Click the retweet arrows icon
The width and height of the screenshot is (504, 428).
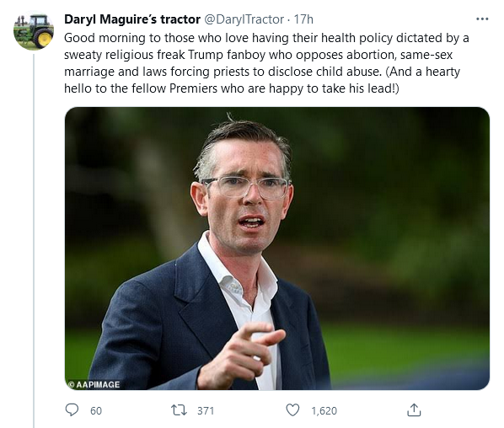coord(179,410)
